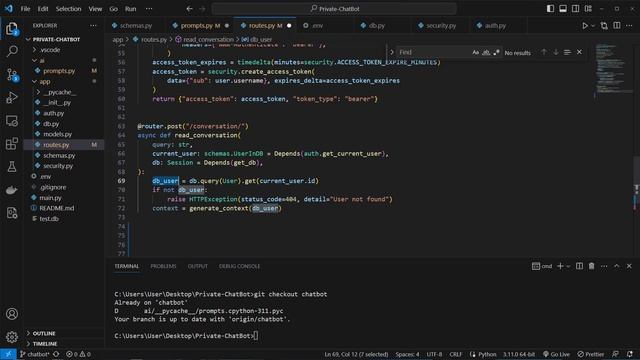Switch to the DEBUG CONSOLE panel tab
The width and height of the screenshot is (640, 360).
pos(239,266)
